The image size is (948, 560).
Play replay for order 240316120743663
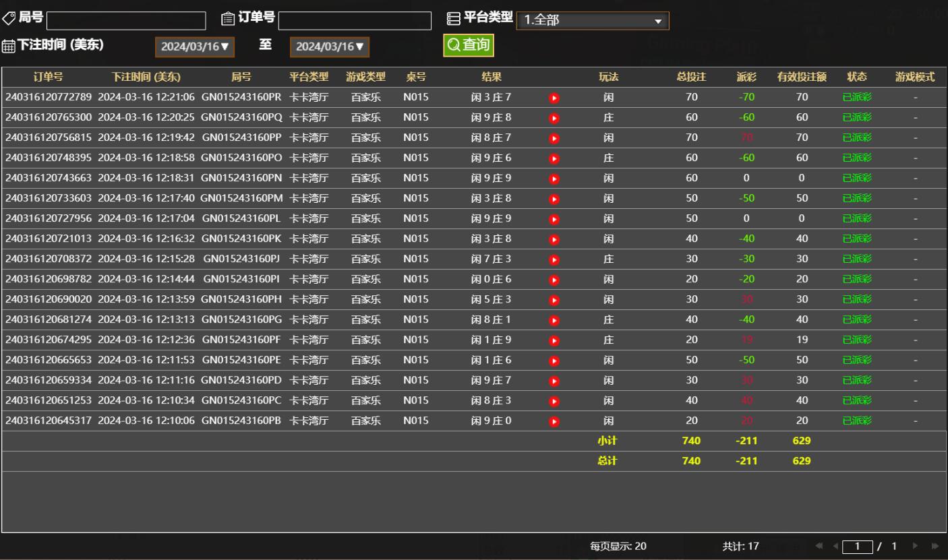click(554, 179)
